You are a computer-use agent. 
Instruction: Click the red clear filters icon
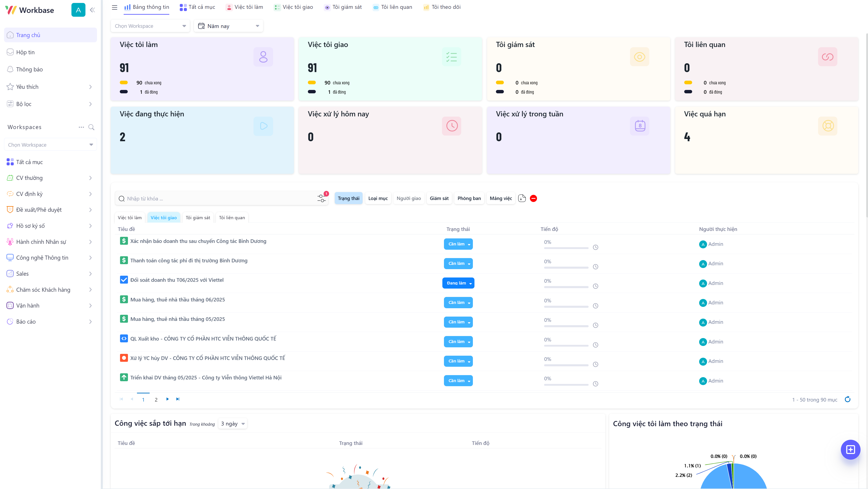click(533, 198)
